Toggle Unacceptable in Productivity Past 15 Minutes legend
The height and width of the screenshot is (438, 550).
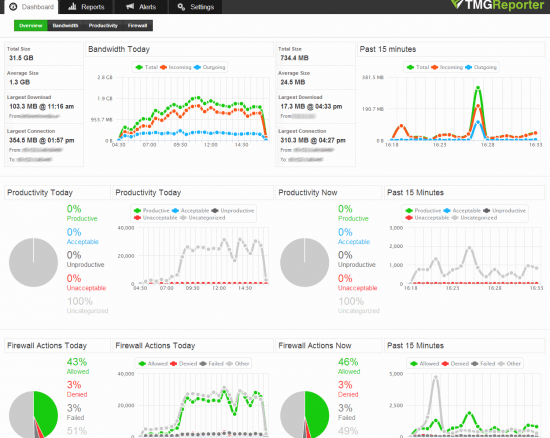coord(428,218)
